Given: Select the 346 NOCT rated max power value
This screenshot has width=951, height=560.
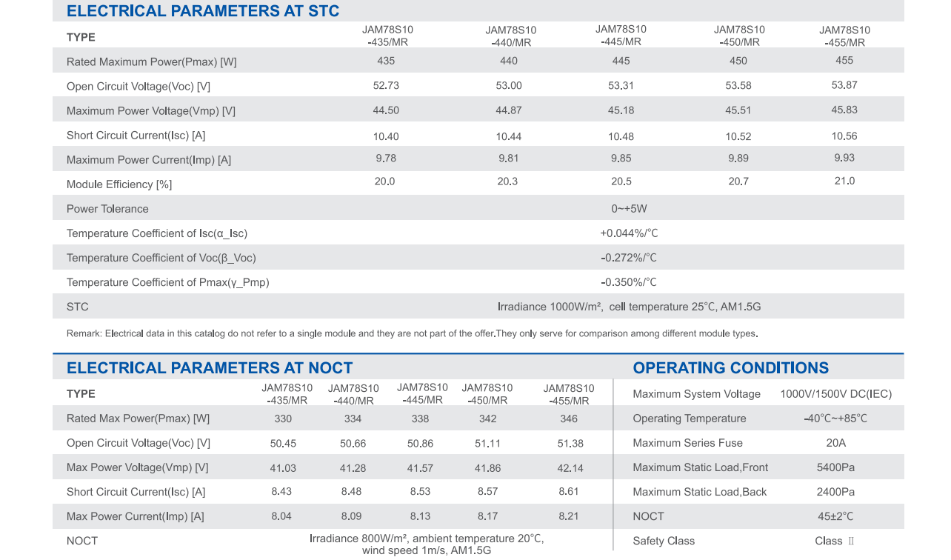Looking at the screenshot, I should pyautogui.click(x=569, y=419).
